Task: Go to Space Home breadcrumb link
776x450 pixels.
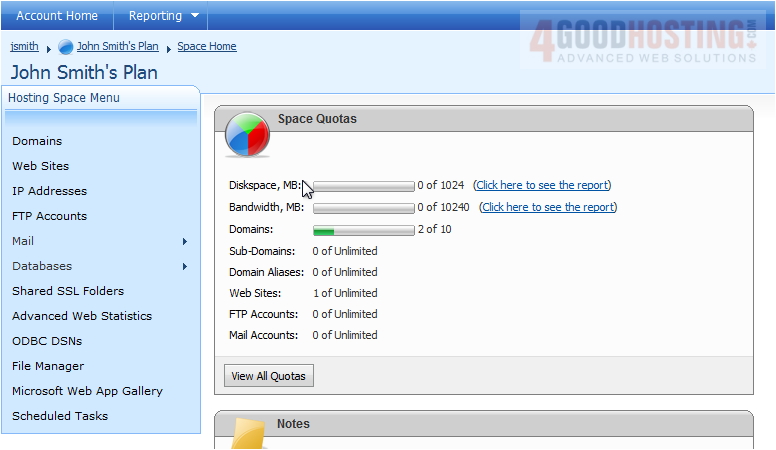Action: pyautogui.click(x=207, y=46)
